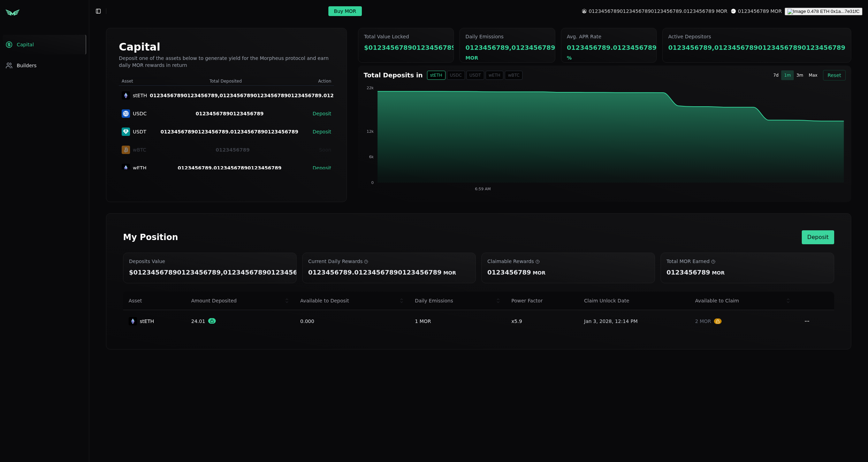Click the Buy MOR button

pyautogui.click(x=345, y=11)
